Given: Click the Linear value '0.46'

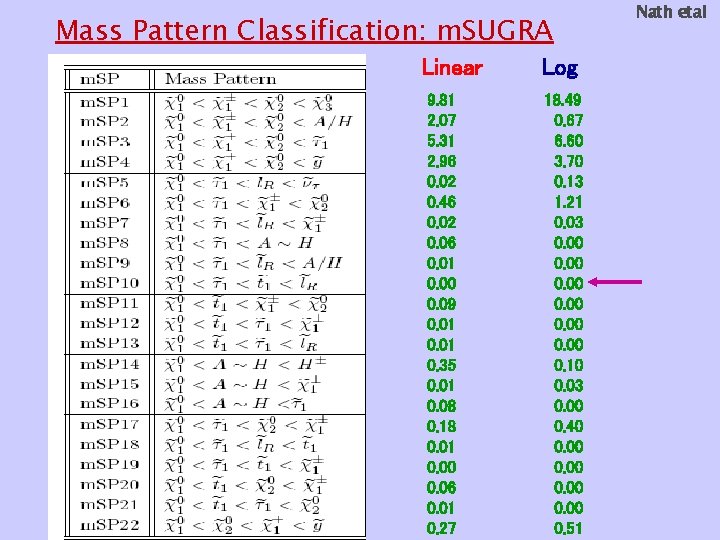Looking at the screenshot, I should coord(441,202).
